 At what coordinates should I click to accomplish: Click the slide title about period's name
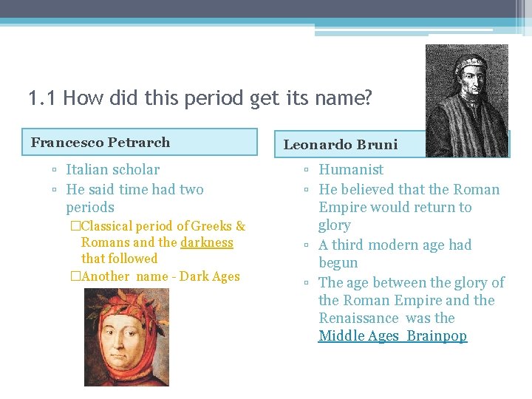click(200, 98)
